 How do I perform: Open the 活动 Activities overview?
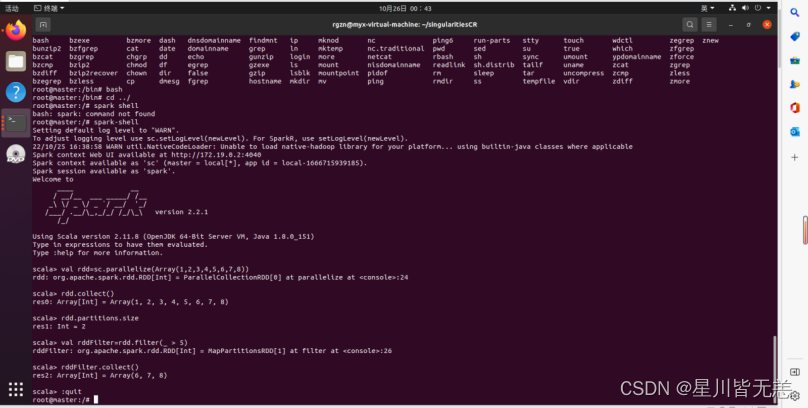click(12, 8)
